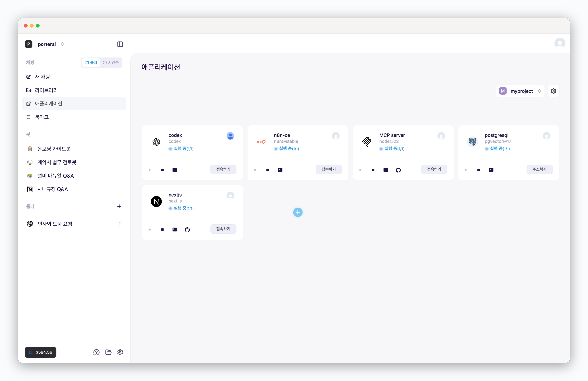
Task: Click the postgresql owner avatar
Action: point(546,136)
